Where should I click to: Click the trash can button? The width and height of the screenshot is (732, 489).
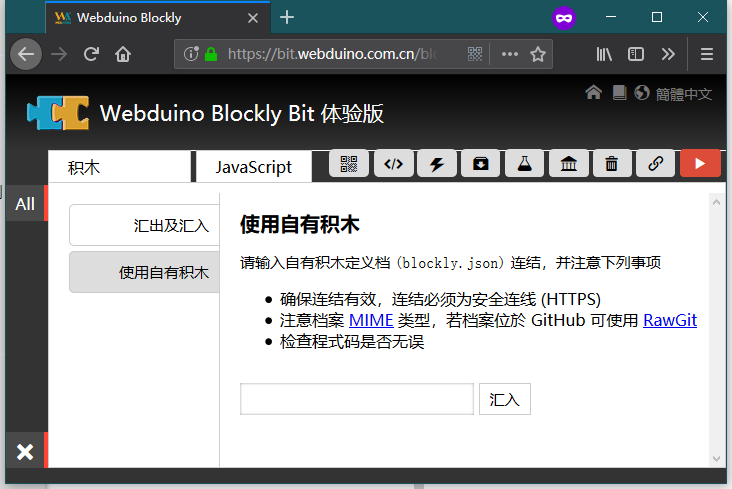coord(612,164)
